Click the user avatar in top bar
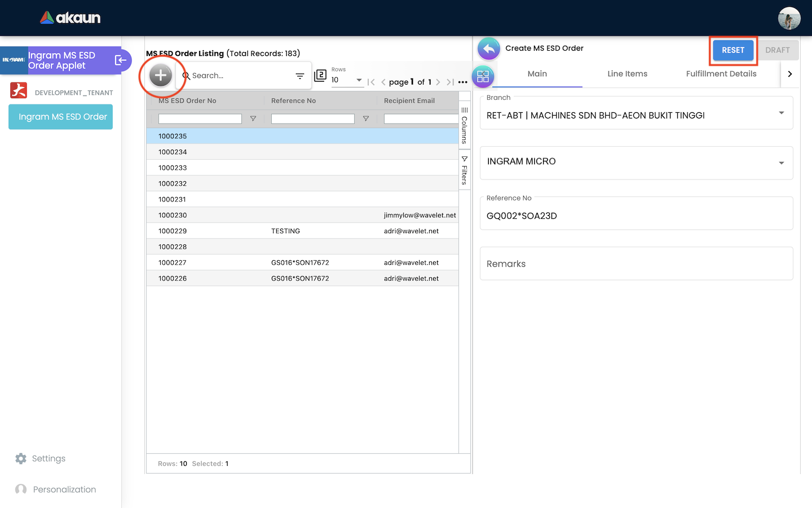The width and height of the screenshot is (812, 508). click(x=789, y=18)
